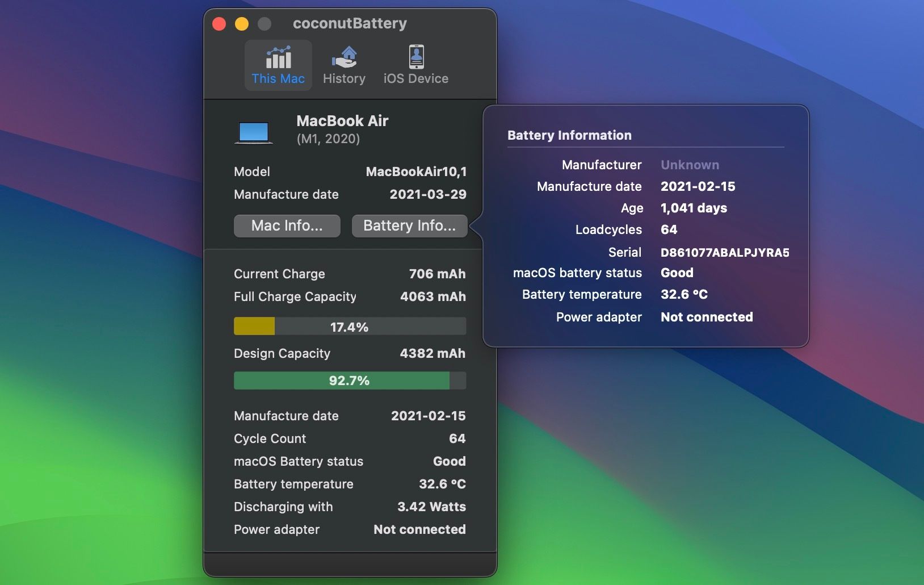Click the Current Charge percentage bar
The height and width of the screenshot is (585, 924).
350,326
